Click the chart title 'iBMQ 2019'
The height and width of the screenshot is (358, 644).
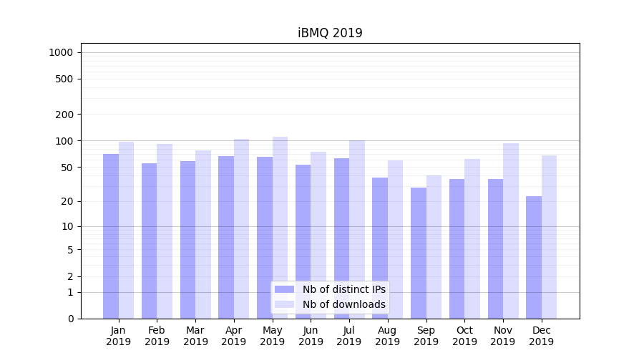(330, 33)
